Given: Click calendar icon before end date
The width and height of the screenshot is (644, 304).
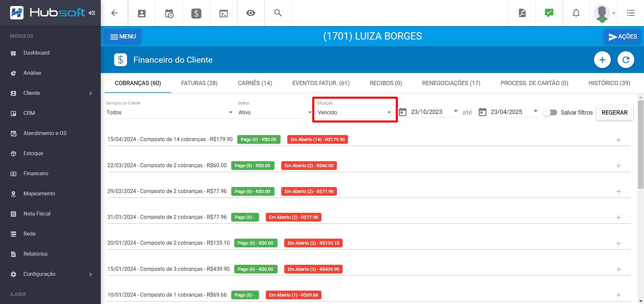Looking at the screenshot, I should (x=483, y=112).
